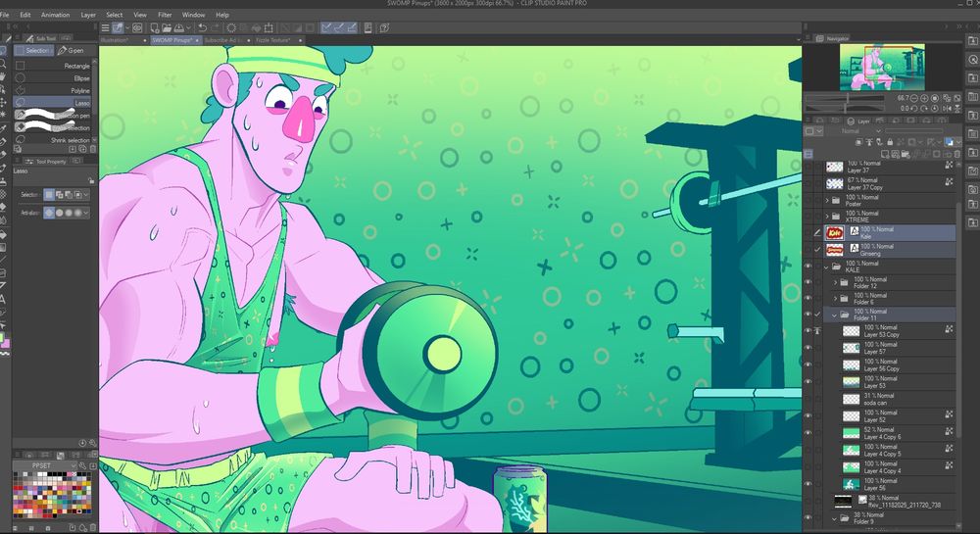Screen dimensions: 980x534
Task: Expand the Folder 12 layer folder
Action: pyautogui.click(x=835, y=283)
